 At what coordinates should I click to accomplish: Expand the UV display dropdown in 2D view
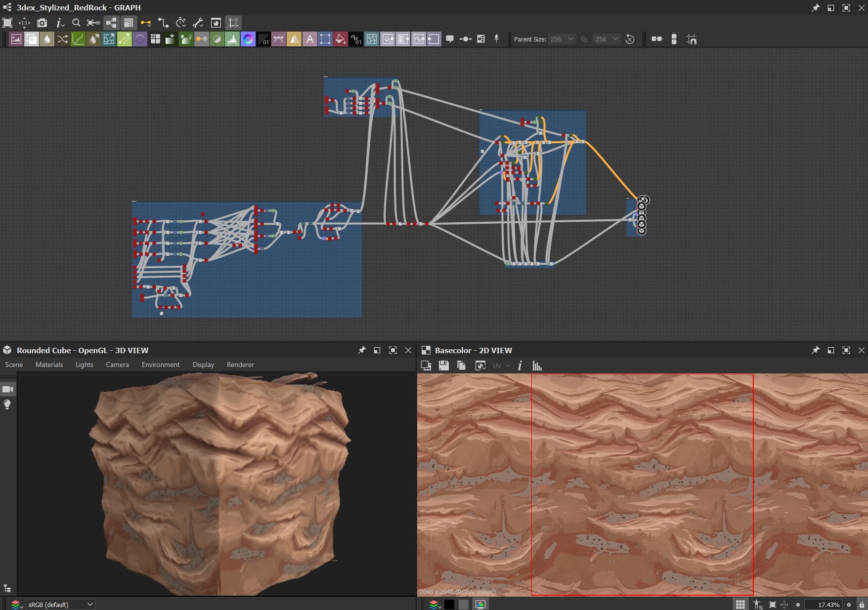tap(508, 366)
